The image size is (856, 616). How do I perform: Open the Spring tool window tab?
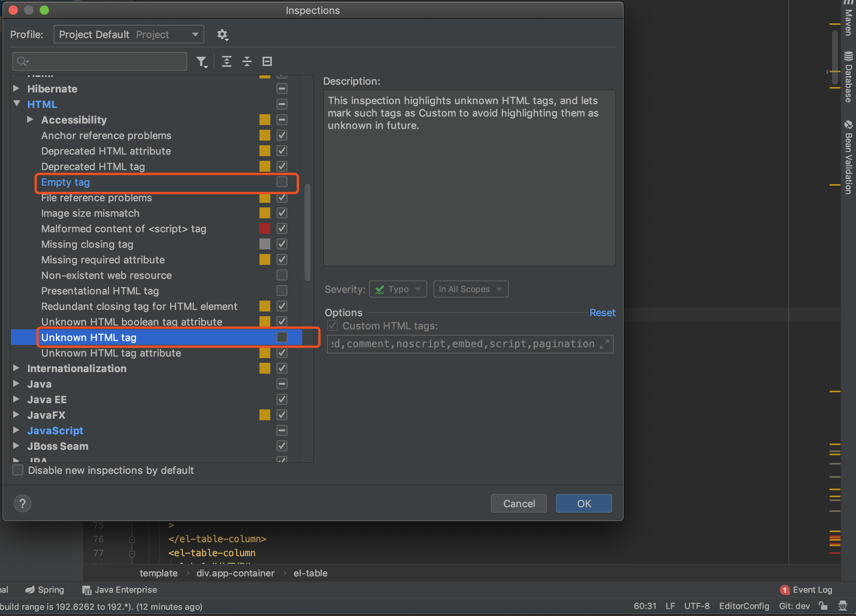pos(45,590)
